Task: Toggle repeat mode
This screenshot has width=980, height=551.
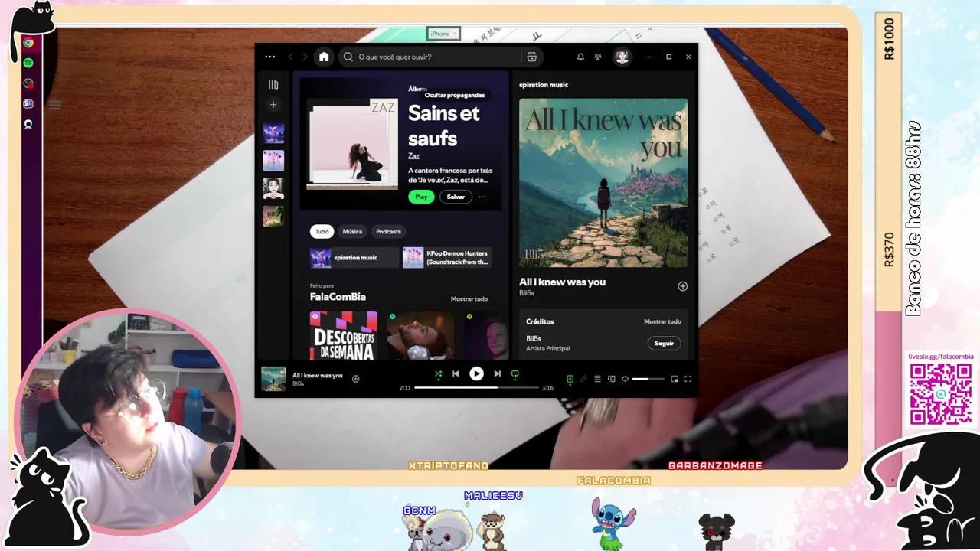Action: pos(514,374)
